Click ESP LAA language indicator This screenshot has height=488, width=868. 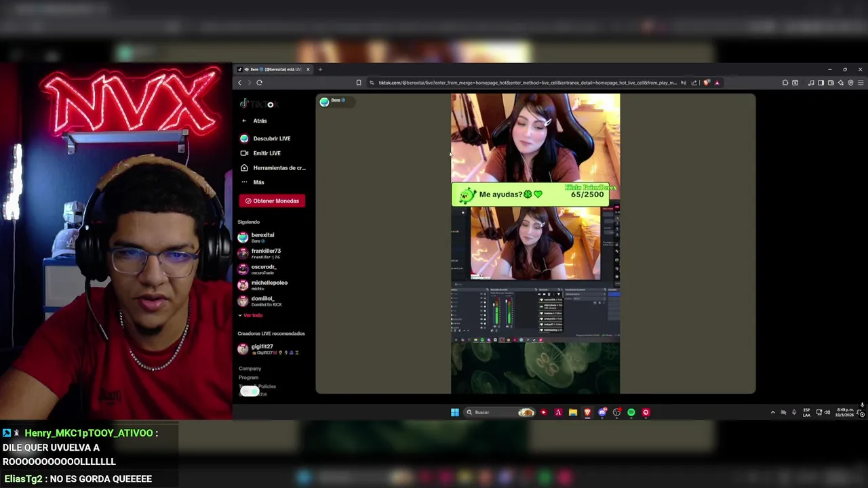pos(806,412)
